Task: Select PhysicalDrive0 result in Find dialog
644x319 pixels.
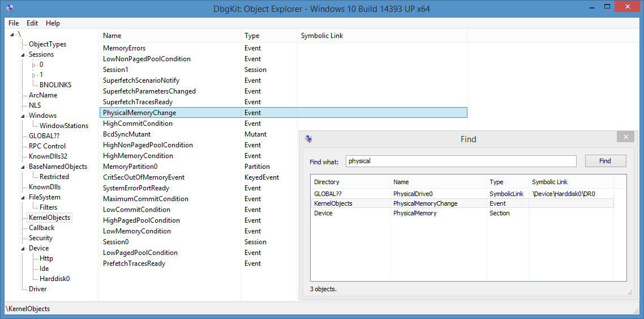Action: point(462,193)
